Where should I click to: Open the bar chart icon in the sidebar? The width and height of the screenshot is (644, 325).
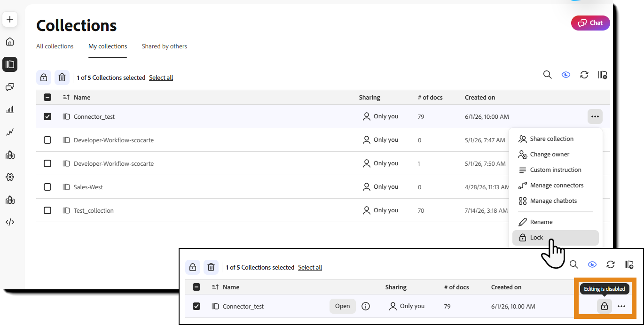coord(10,109)
